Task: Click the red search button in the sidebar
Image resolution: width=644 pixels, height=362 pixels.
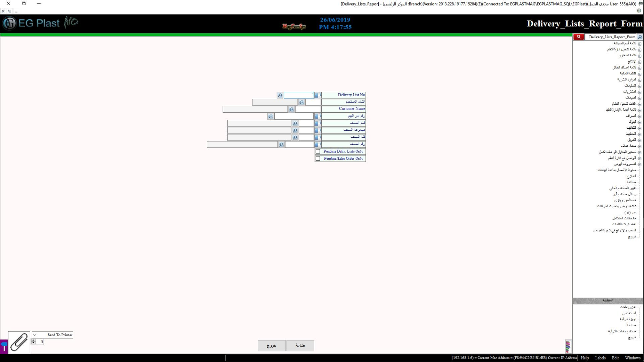Action: click(x=579, y=37)
